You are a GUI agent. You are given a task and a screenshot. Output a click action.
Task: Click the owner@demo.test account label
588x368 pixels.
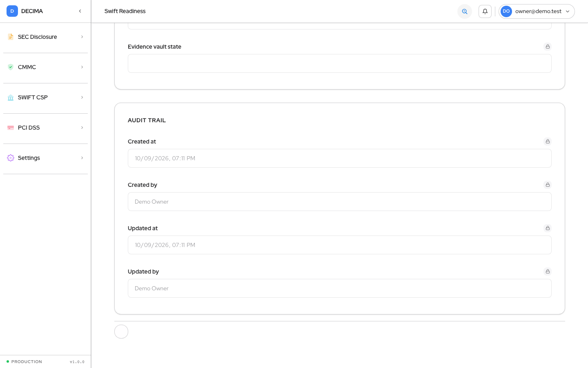(538, 11)
